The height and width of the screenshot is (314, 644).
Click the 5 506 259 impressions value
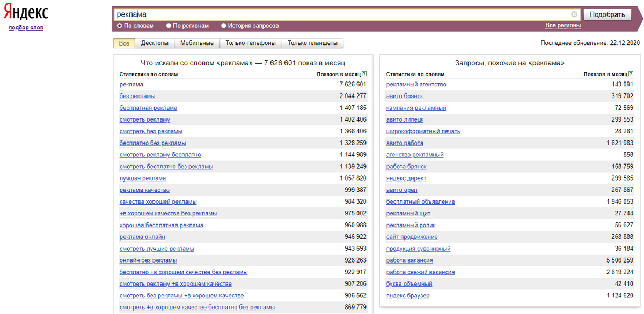[620, 260]
